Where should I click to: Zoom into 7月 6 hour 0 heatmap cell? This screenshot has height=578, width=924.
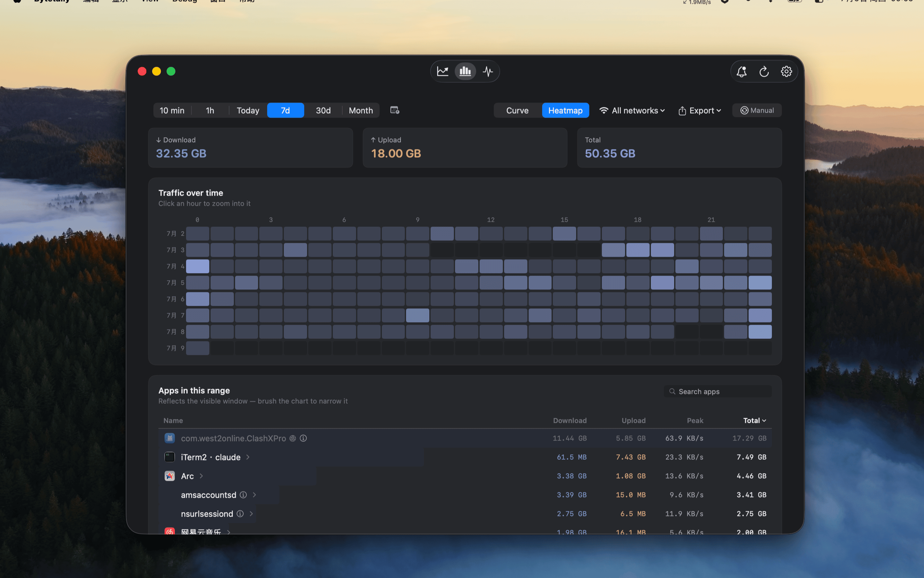(x=197, y=299)
